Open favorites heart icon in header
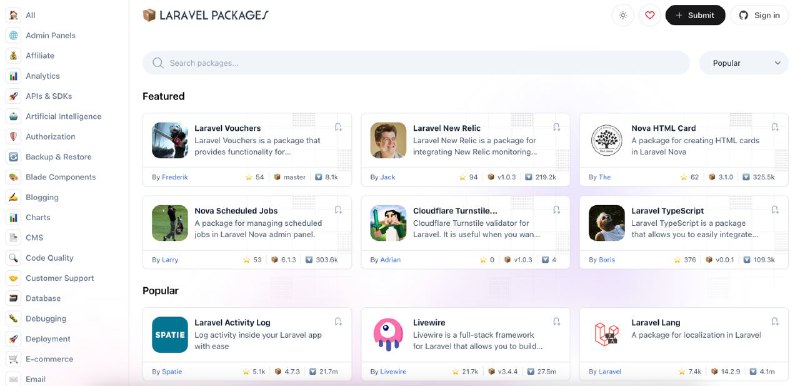The image size is (800, 386). 649,15
